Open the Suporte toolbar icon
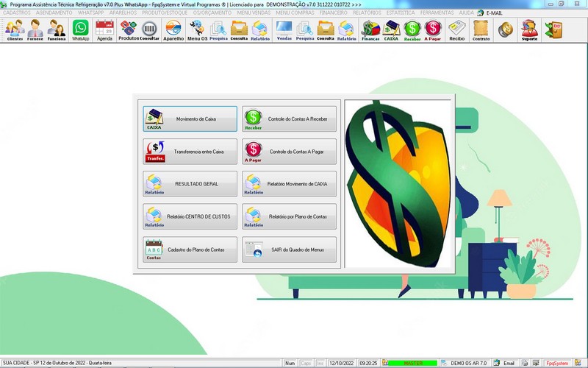Viewport: 588px width, 368px height. 529,30
